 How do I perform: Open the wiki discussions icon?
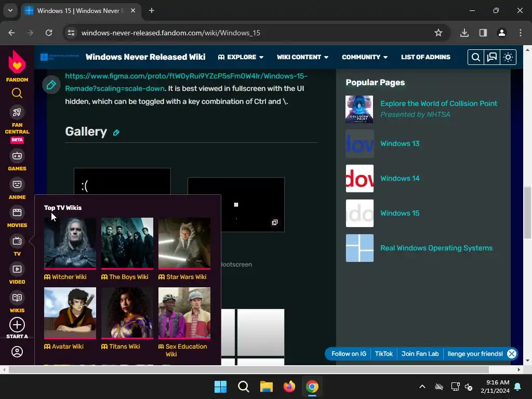click(x=492, y=57)
